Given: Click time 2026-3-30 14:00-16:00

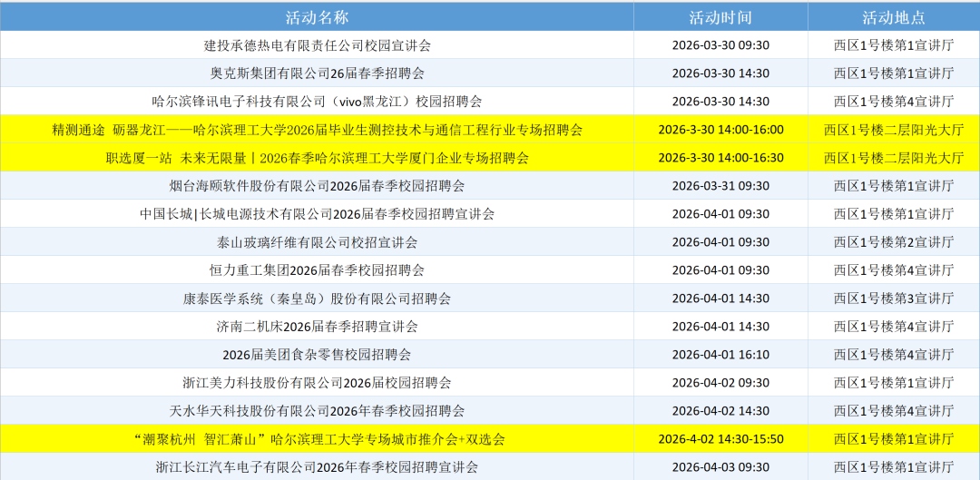Looking at the screenshot, I should tap(720, 130).
